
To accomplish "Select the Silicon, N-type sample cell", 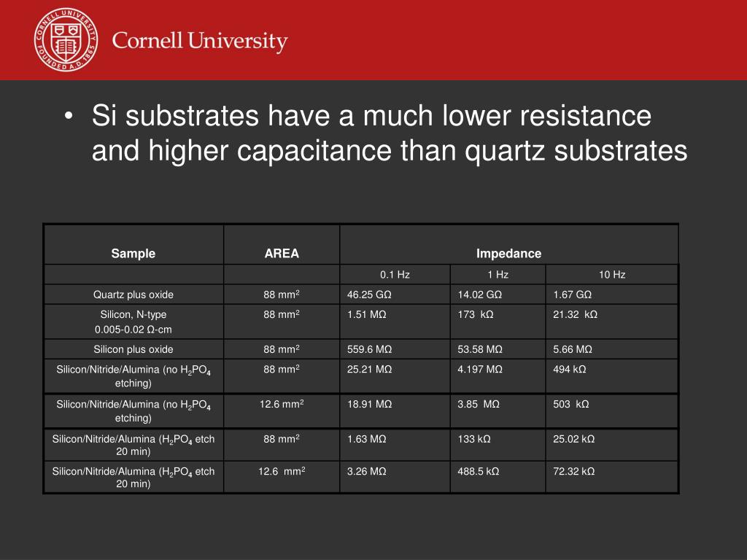I will click(x=133, y=322).
